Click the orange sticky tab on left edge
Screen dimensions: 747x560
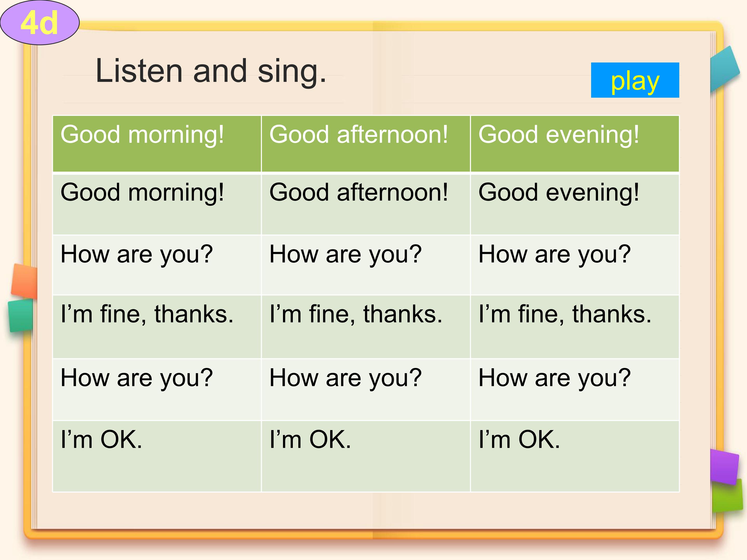[x=24, y=281]
